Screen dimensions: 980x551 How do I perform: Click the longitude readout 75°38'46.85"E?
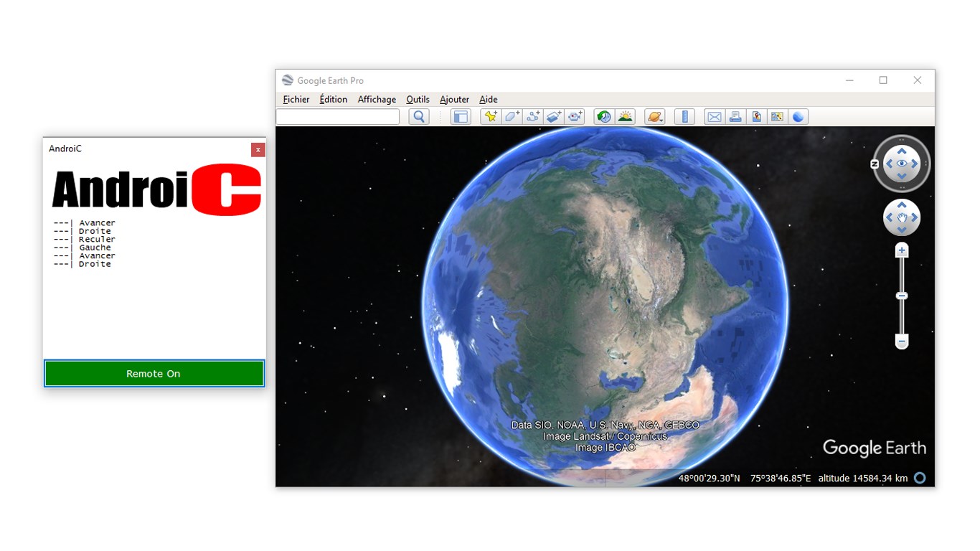[x=781, y=479]
